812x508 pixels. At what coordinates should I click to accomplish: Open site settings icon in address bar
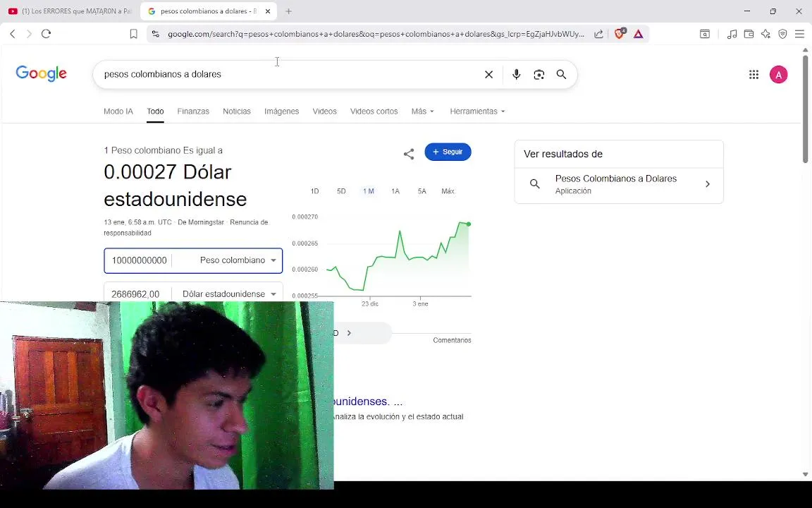[155, 34]
